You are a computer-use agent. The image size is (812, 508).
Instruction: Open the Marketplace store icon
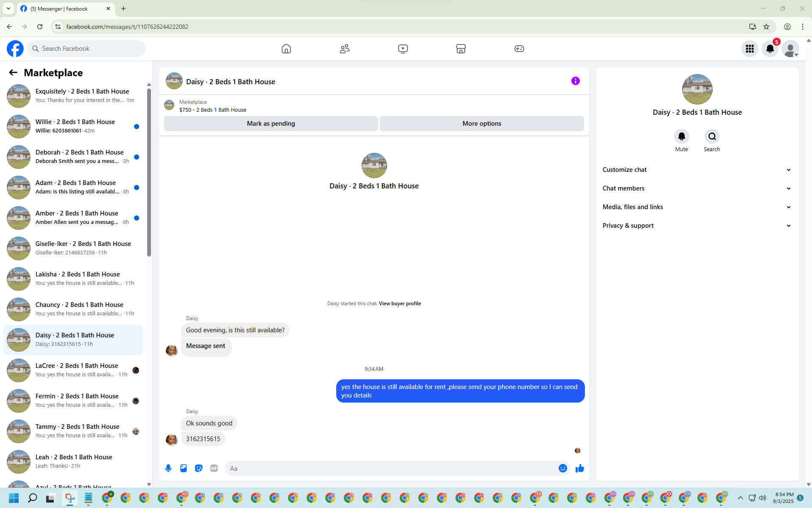click(461, 49)
